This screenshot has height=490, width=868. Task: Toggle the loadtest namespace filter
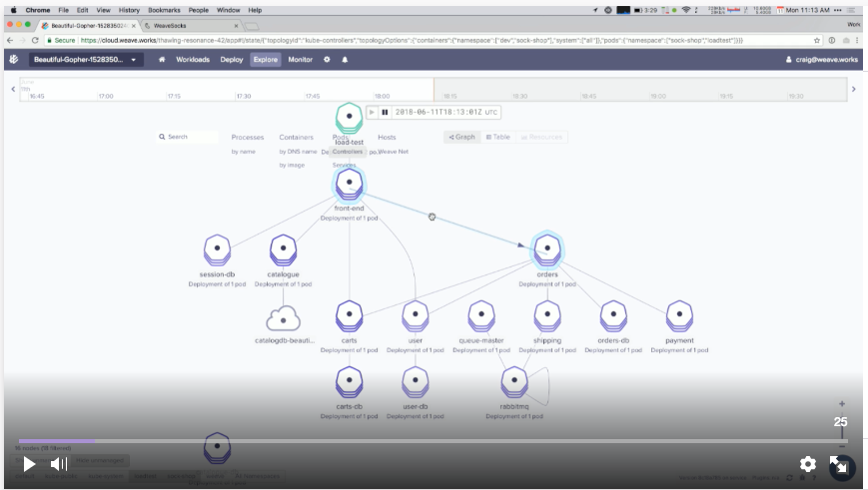(145, 476)
